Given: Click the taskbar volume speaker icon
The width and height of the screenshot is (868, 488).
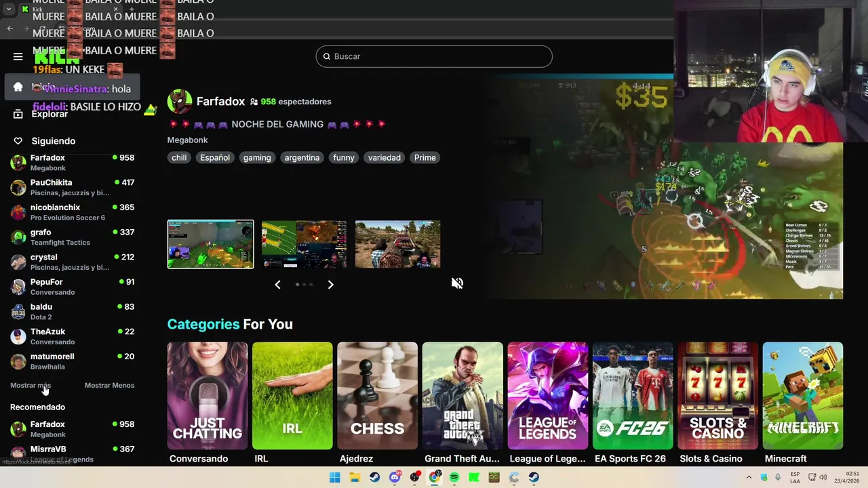Looking at the screenshot, I should (823, 477).
